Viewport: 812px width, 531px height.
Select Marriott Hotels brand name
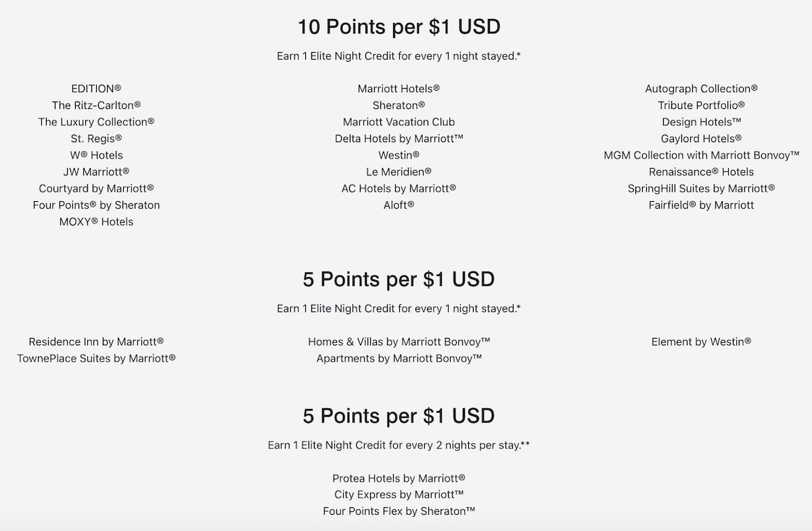[x=399, y=89]
